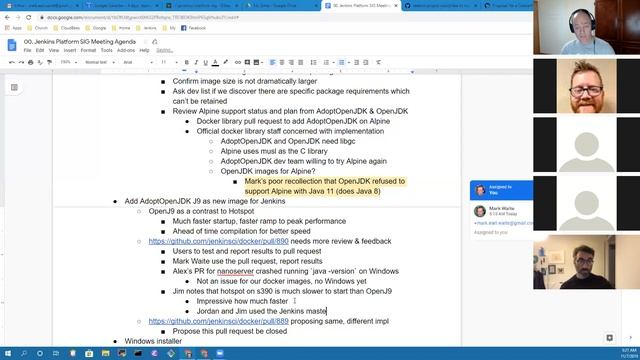Go back in the browser
640x360 pixels.
coord(7,18)
